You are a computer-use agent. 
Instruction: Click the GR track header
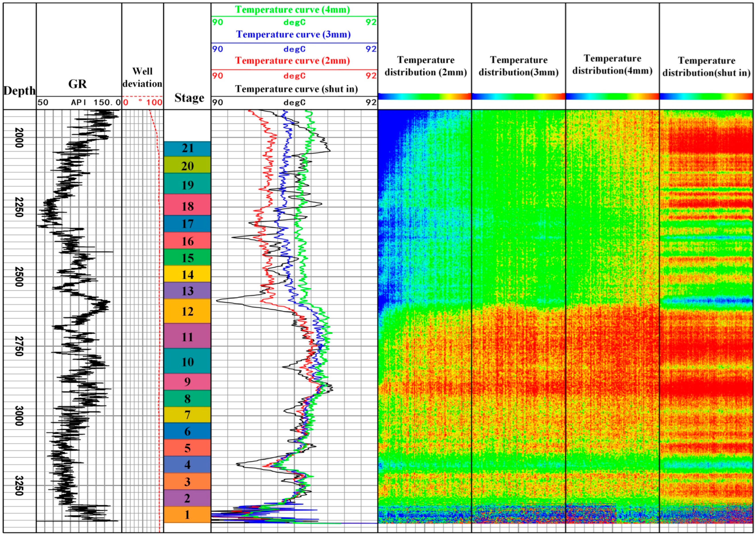tap(78, 84)
